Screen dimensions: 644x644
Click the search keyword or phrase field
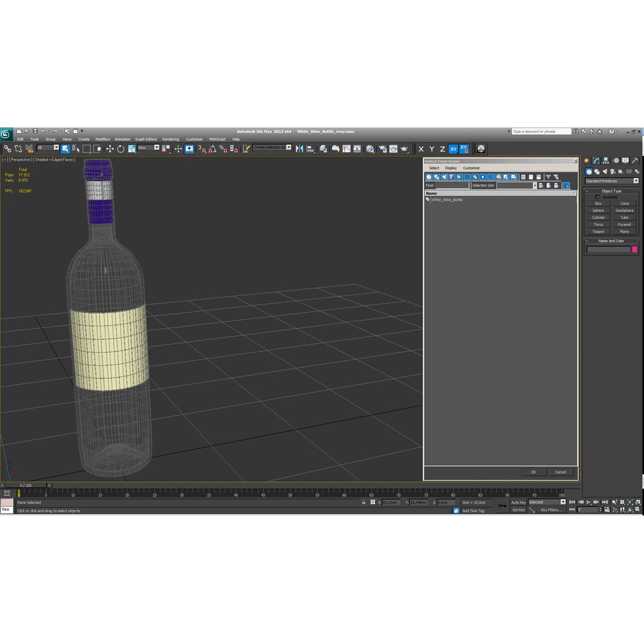[541, 131]
